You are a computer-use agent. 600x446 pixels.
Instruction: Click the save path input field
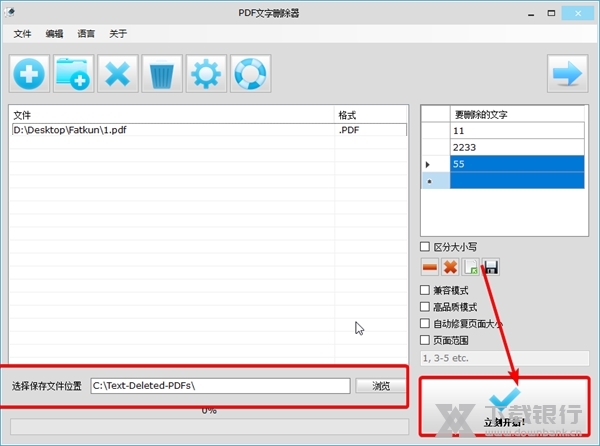pos(220,386)
